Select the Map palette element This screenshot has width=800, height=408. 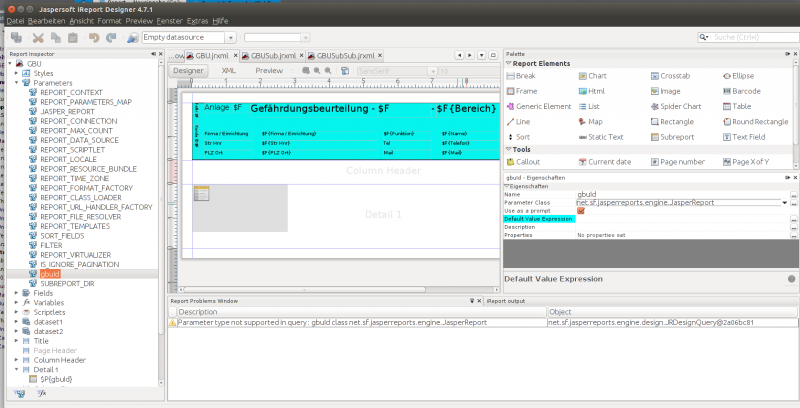(x=591, y=122)
